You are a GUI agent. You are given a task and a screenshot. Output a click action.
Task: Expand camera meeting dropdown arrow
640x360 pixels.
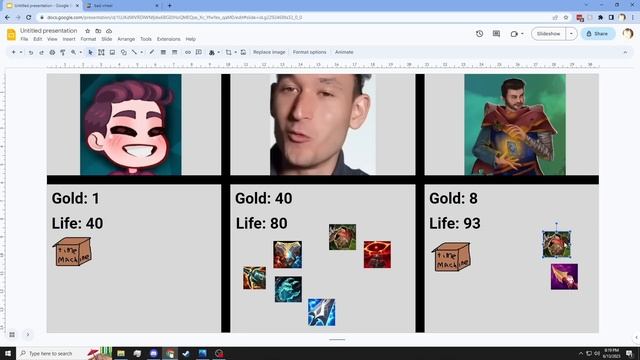click(522, 34)
